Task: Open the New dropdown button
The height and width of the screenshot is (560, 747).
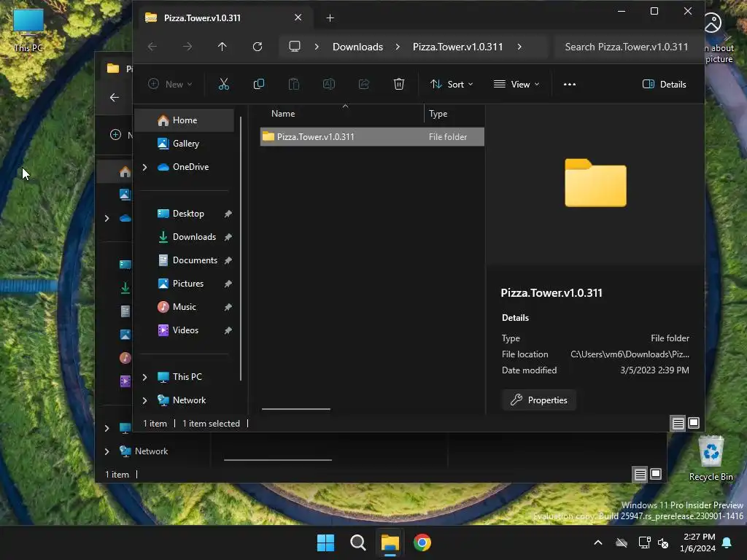Action: coord(170,85)
